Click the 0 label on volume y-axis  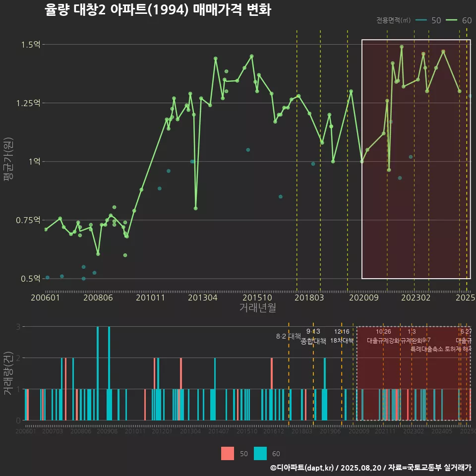18,420
